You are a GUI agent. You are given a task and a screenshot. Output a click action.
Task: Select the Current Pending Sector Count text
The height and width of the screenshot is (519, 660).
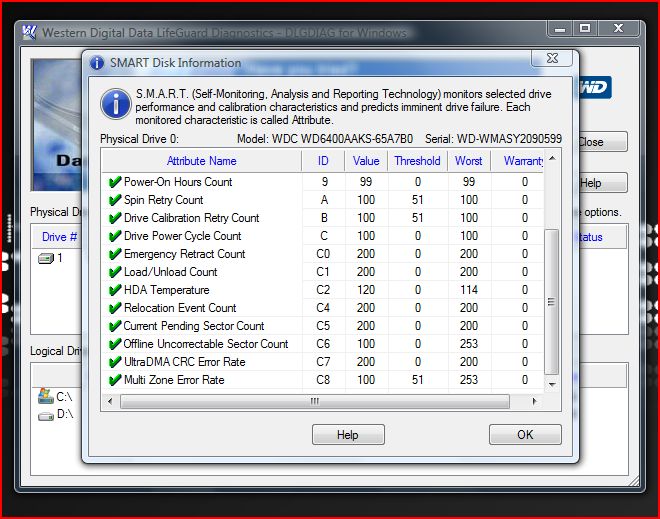pos(194,326)
